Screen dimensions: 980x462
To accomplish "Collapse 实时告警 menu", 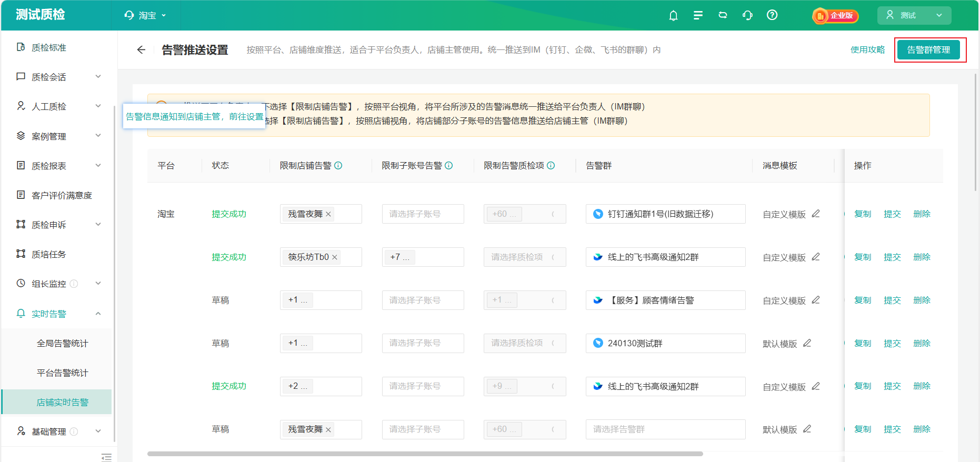I will tap(98, 314).
